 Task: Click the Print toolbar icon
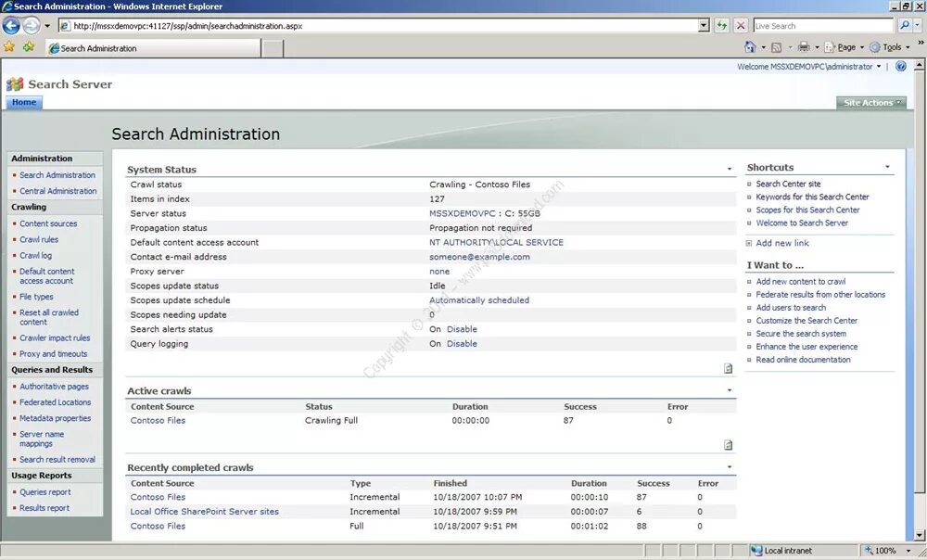[804, 47]
